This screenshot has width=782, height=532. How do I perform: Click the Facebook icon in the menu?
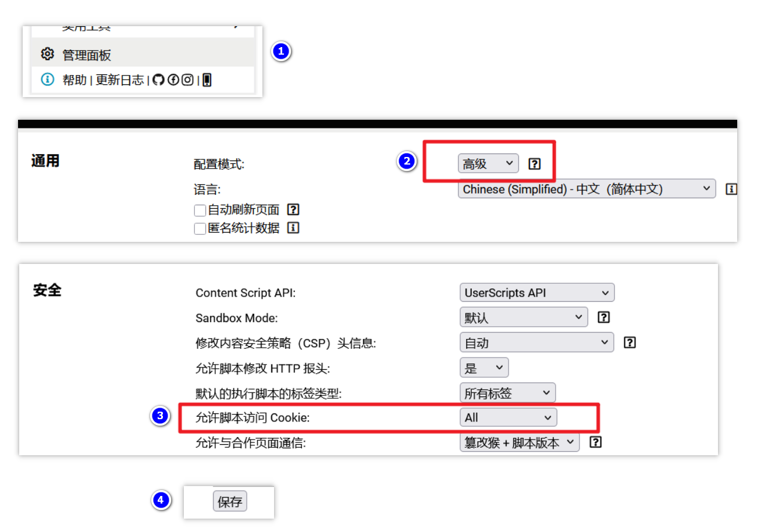coord(172,80)
